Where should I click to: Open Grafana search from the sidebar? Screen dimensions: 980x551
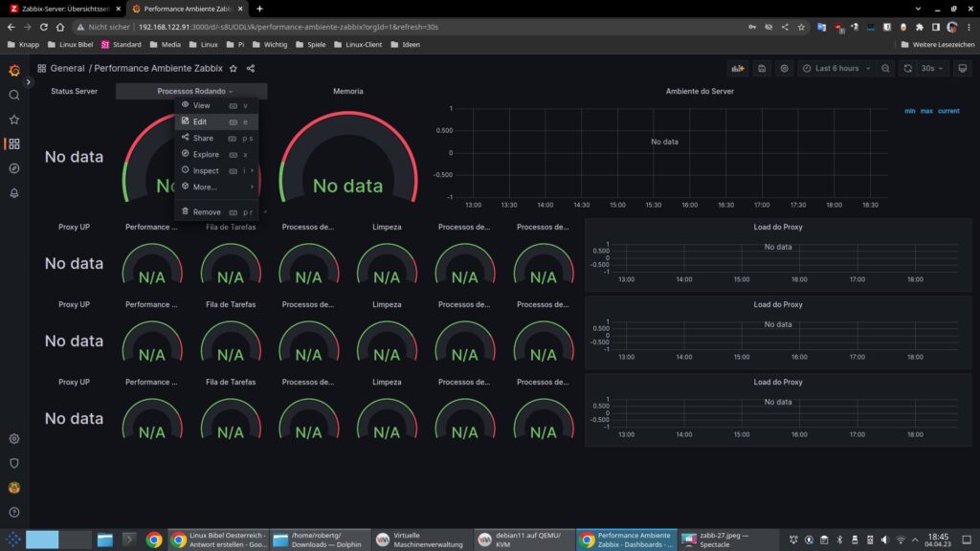[13, 95]
